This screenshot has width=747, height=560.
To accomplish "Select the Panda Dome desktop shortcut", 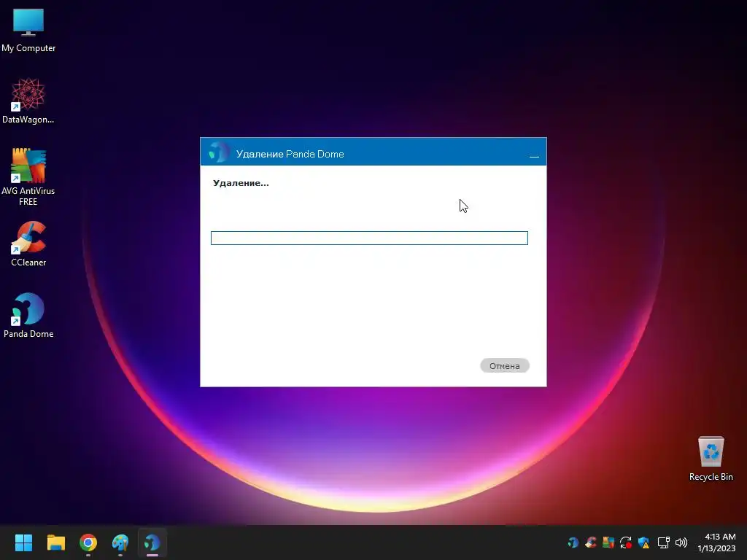I will tap(28, 315).
